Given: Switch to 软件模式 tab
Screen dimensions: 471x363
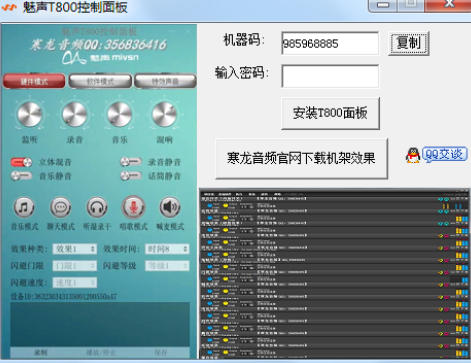Looking at the screenshot, I should tap(100, 81).
